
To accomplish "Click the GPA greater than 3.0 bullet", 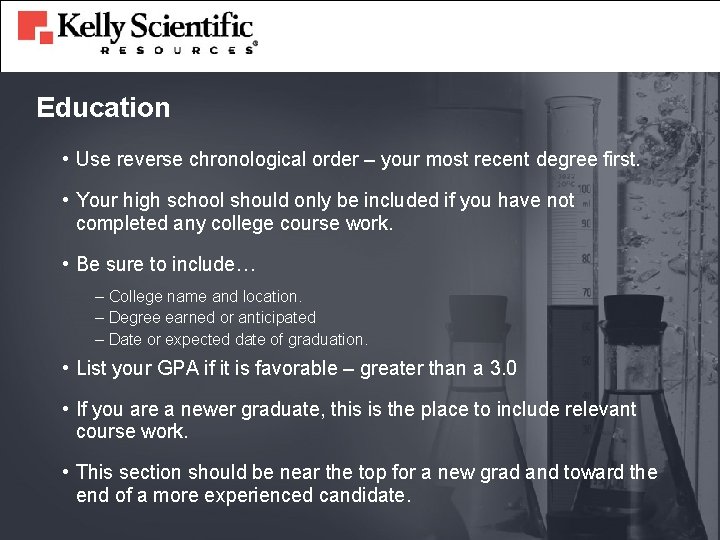I will 296,368.
